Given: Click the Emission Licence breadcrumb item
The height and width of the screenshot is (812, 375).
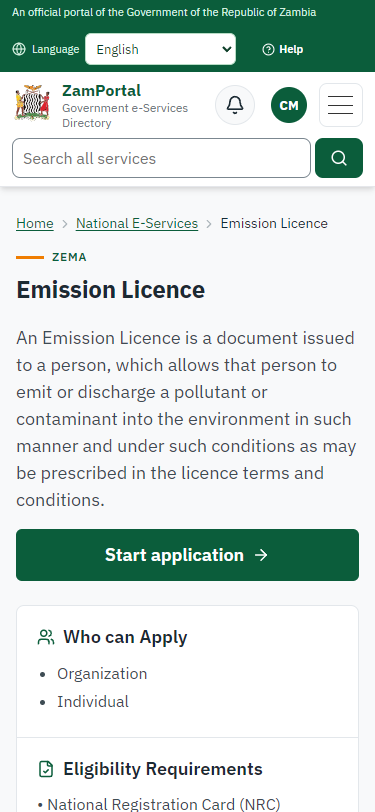Looking at the screenshot, I should [274, 223].
